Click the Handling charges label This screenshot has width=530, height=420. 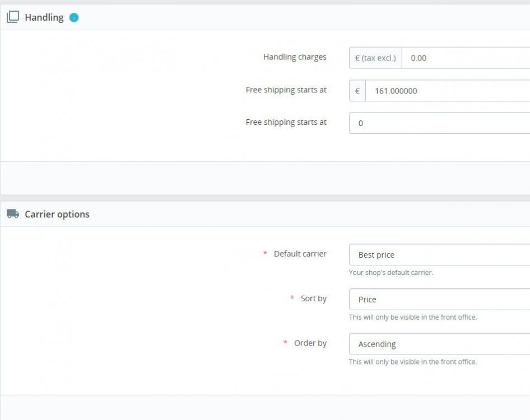295,57
